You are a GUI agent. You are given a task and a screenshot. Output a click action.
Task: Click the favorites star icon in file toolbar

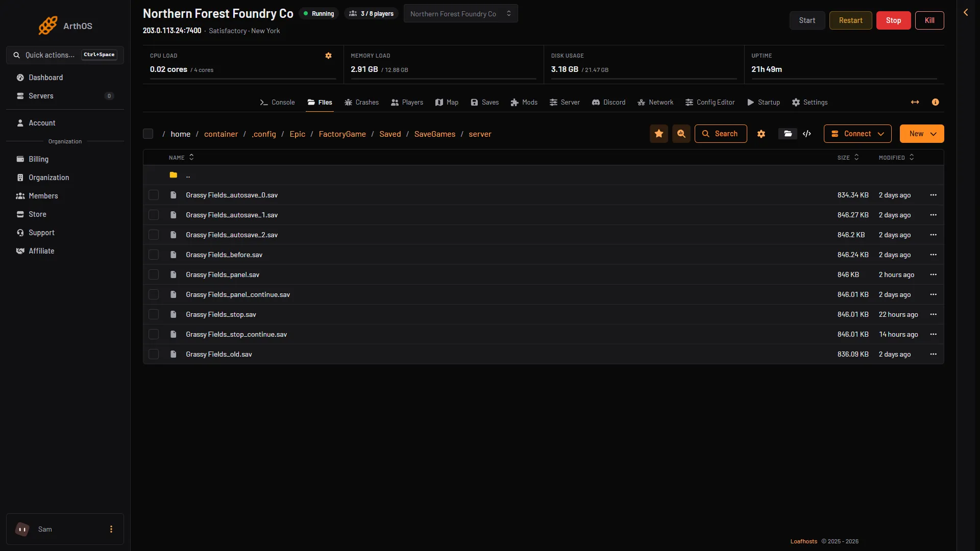(659, 134)
